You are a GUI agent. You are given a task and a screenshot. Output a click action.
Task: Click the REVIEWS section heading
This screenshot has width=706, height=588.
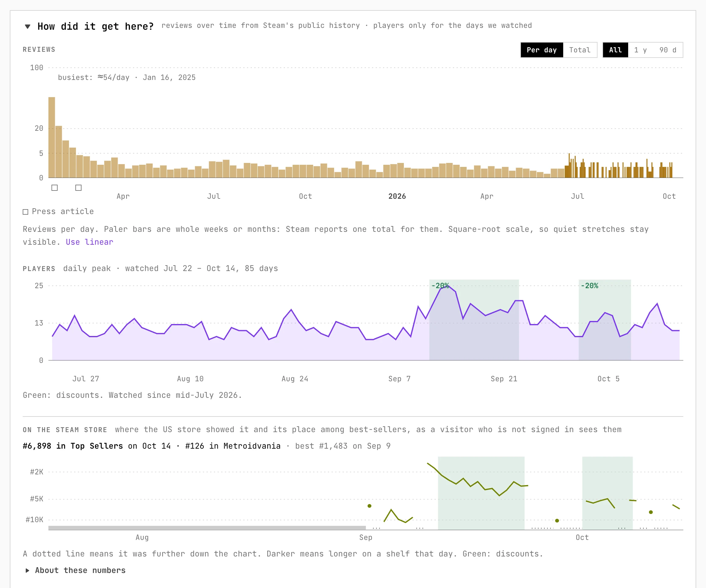39,49
